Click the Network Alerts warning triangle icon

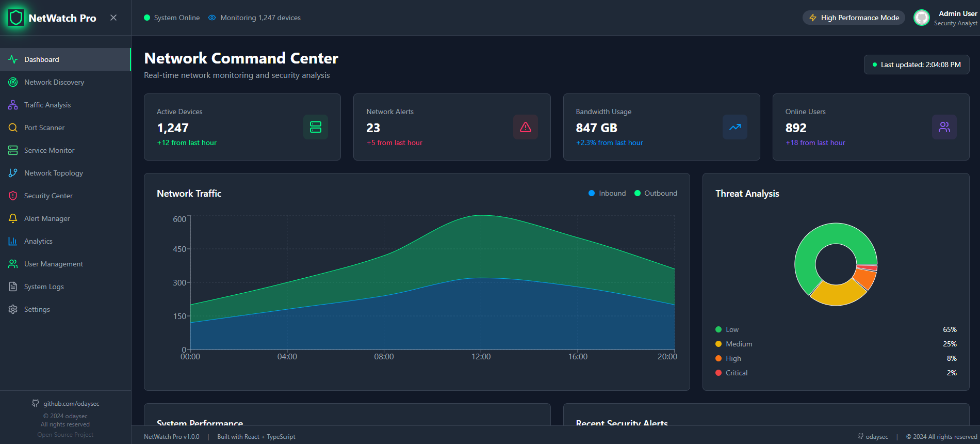[526, 127]
